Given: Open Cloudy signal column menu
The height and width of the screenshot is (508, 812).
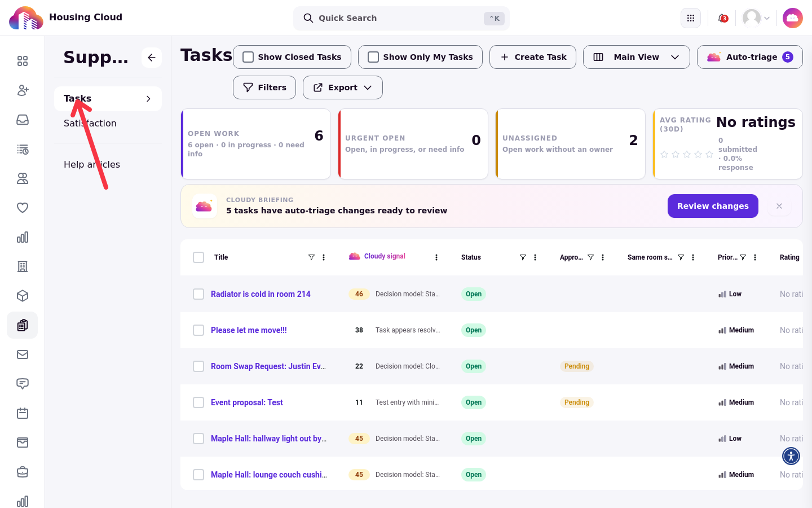Looking at the screenshot, I should [436, 257].
